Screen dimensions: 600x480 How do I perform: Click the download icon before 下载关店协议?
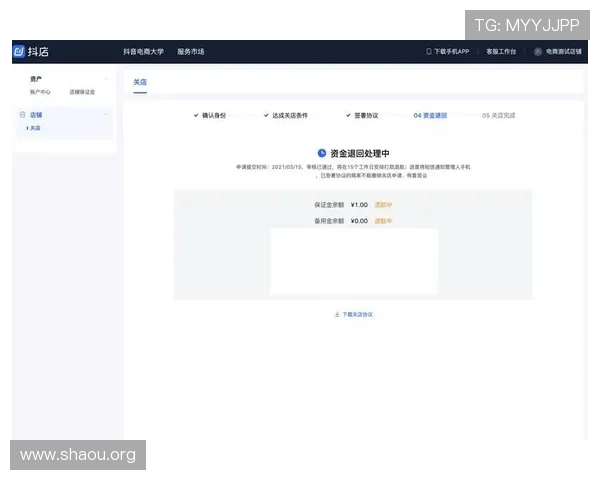point(337,314)
